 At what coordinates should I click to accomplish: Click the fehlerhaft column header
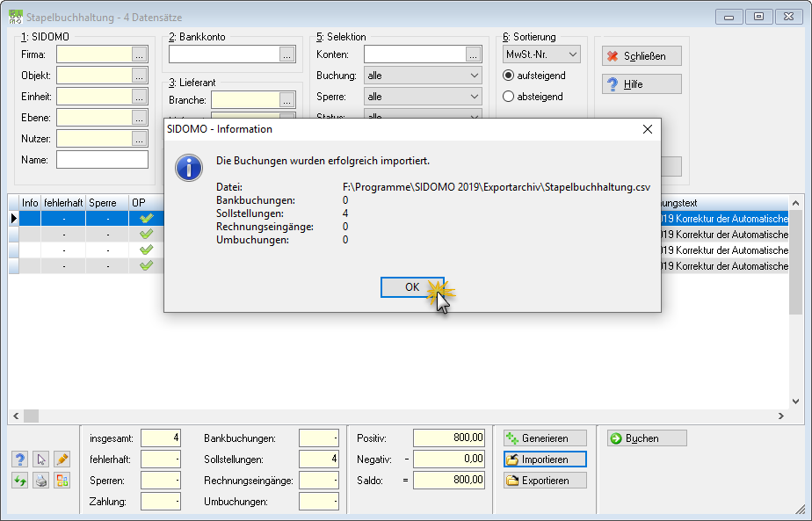(x=63, y=203)
